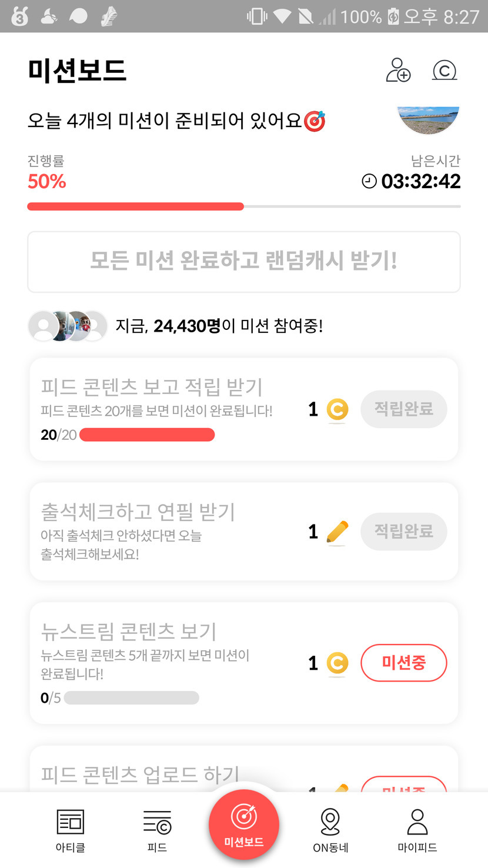Open the 피드 콘텐츠 업로드 하기 mission
The width and height of the screenshot is (488, 868).
coord(140,774)
